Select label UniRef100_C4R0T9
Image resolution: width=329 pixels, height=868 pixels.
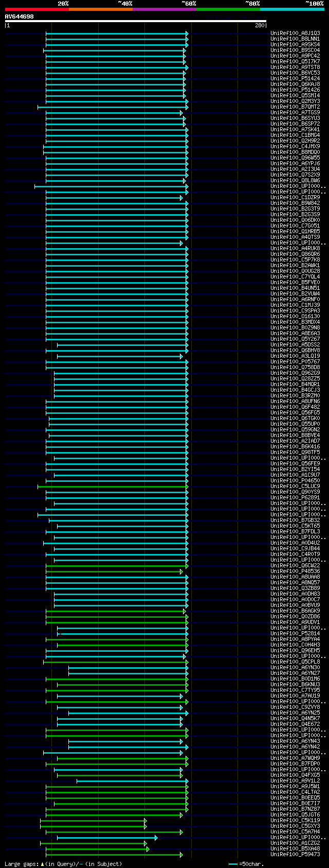coord(295,554)
